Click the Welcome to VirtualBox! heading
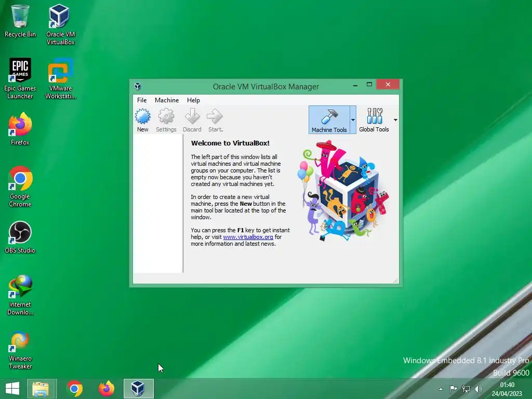The image size is (532, 399). tap(230, 143)
